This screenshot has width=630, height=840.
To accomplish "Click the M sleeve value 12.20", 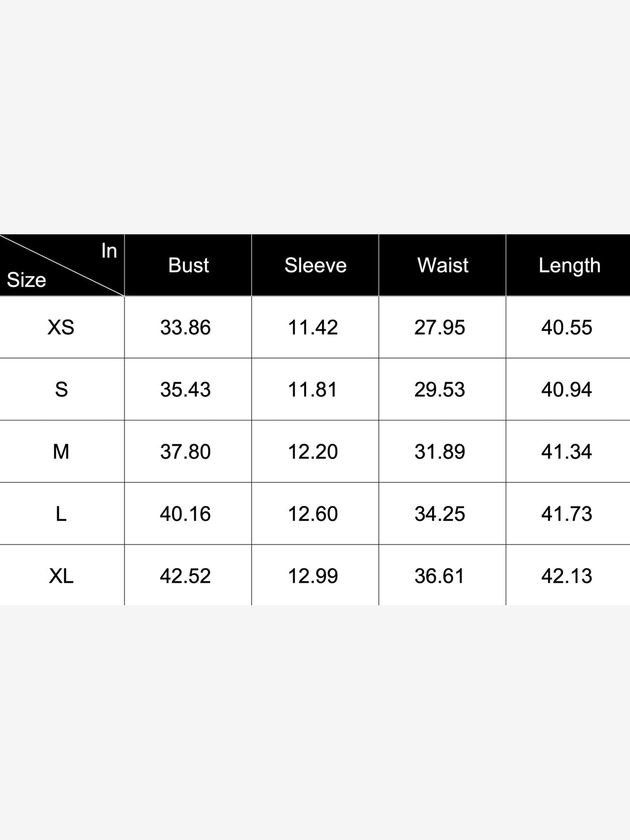I will tap(313, 451).
